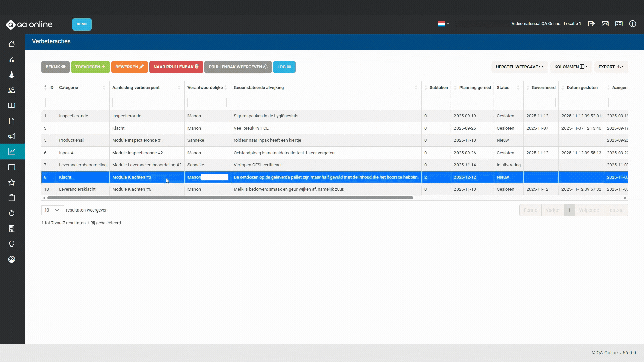644x362 pixels.
Task: Click the Toevoegen add button
Action: coord(90,67)
